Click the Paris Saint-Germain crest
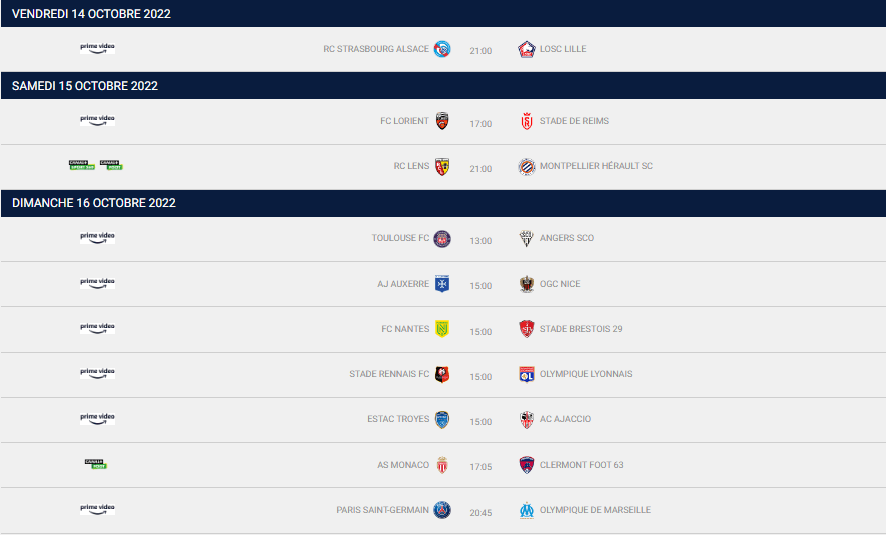Image resolution: width=886 pixels, height=536 pixels. [442, 510]
